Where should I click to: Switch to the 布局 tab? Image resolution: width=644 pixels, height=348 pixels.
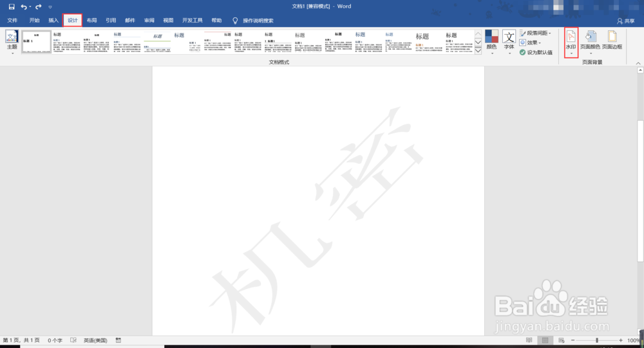[91, 20]
